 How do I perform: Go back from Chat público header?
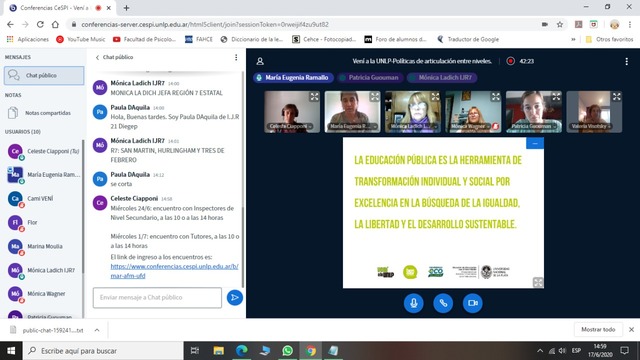[97, 58]
